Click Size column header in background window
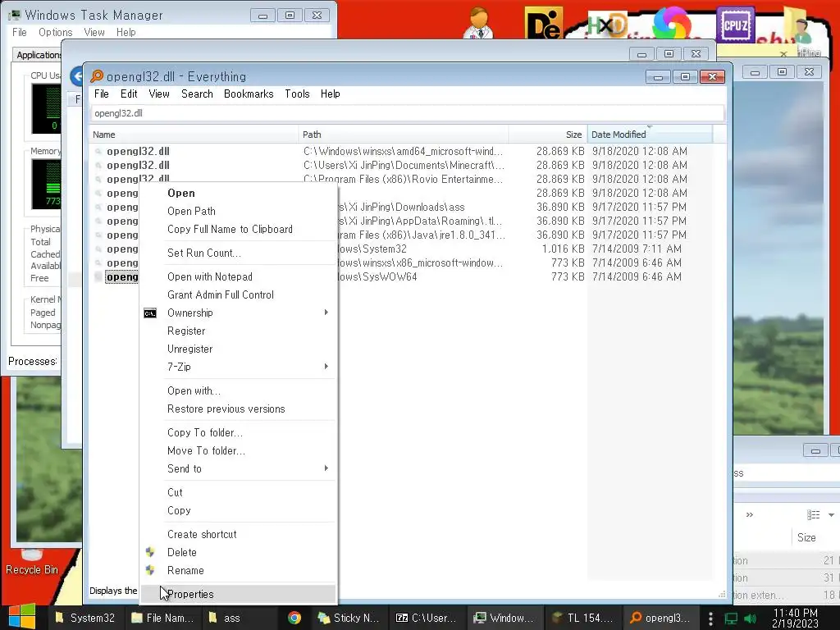 [806, 537]
